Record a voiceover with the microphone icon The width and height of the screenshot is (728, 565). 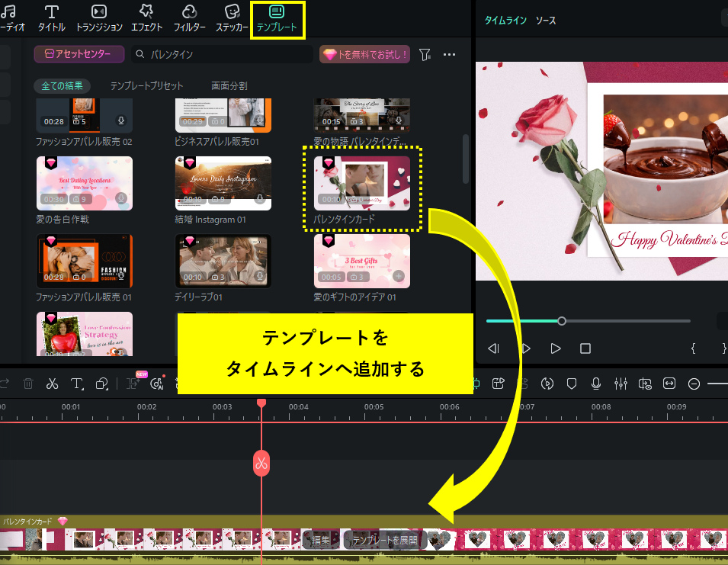tap(596, 384)
